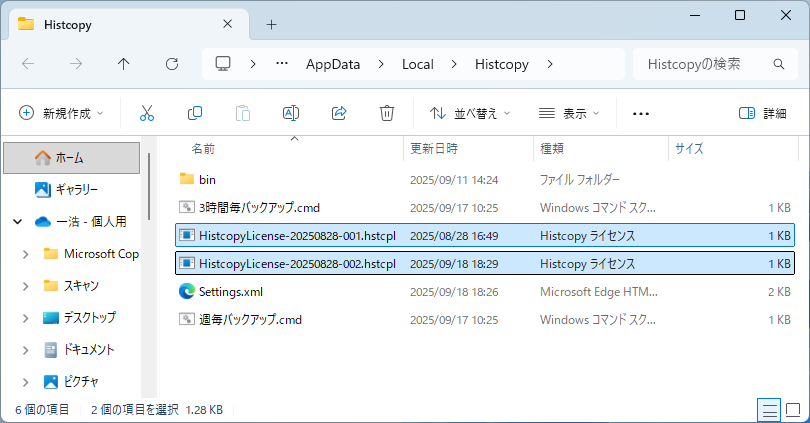This screenshot has height=423, width=810.
Task: Switch to details view in status bar
Action: (x=769, y=409)
